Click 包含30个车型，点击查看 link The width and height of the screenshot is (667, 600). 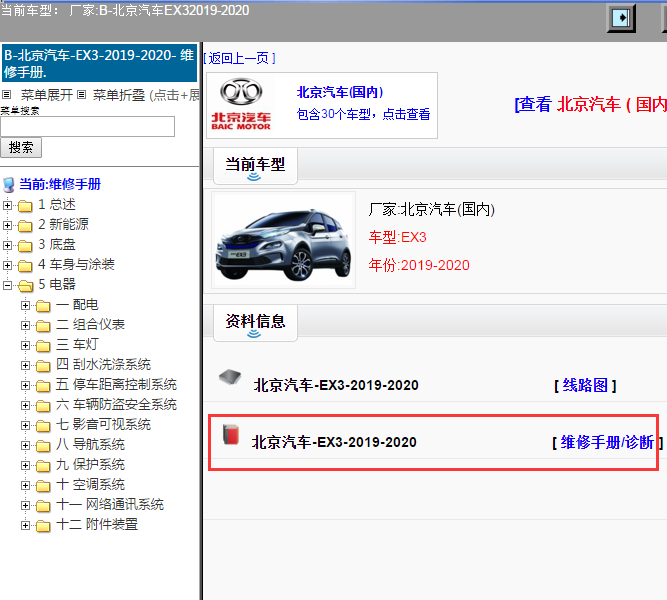(x=363, y=114)
